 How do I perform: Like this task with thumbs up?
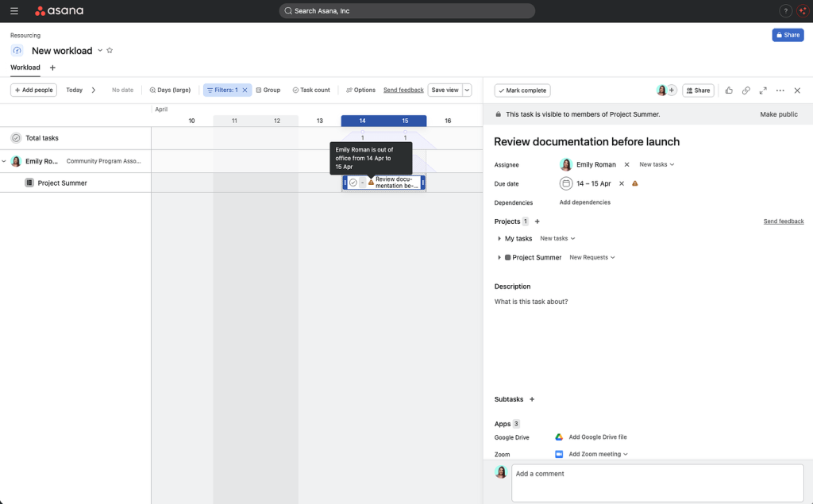(x=729, y=90)
